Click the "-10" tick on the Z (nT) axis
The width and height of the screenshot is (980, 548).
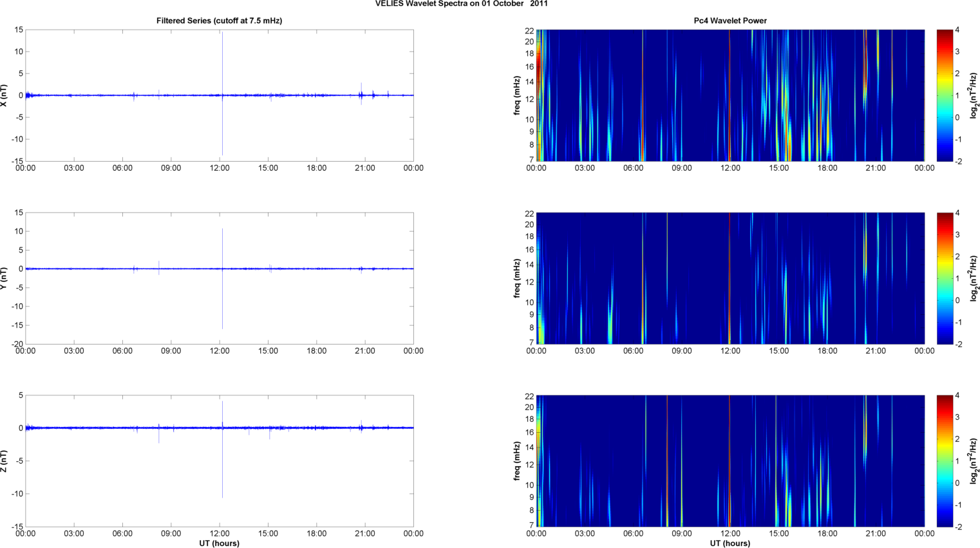pyautogui.click(x=17, y=494)
